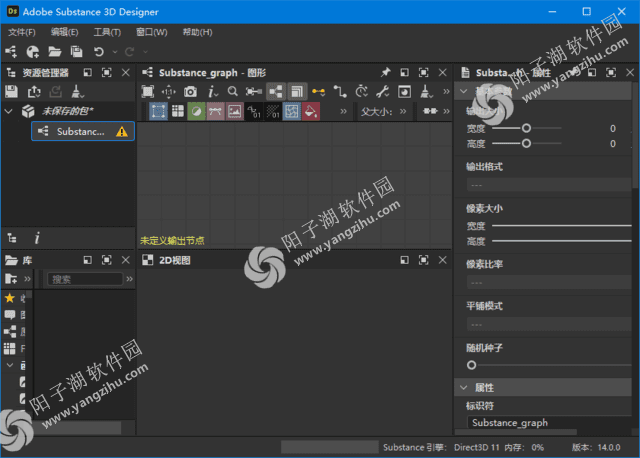Click the new Substance graph icon in main toolbar

tap(11, 52)
